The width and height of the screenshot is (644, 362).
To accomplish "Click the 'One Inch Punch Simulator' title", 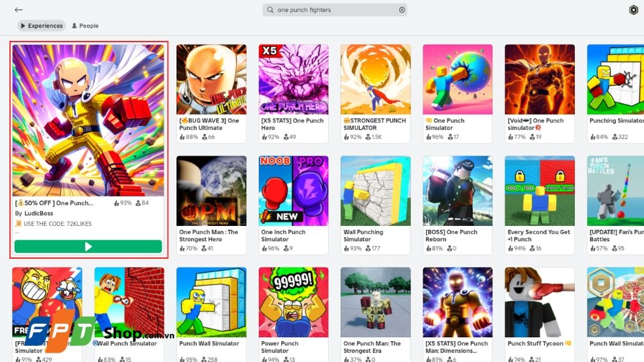I will 283,235.
